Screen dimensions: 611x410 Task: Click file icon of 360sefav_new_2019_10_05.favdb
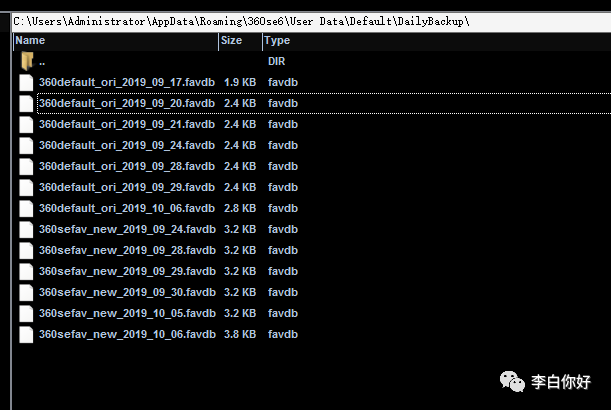26,314
